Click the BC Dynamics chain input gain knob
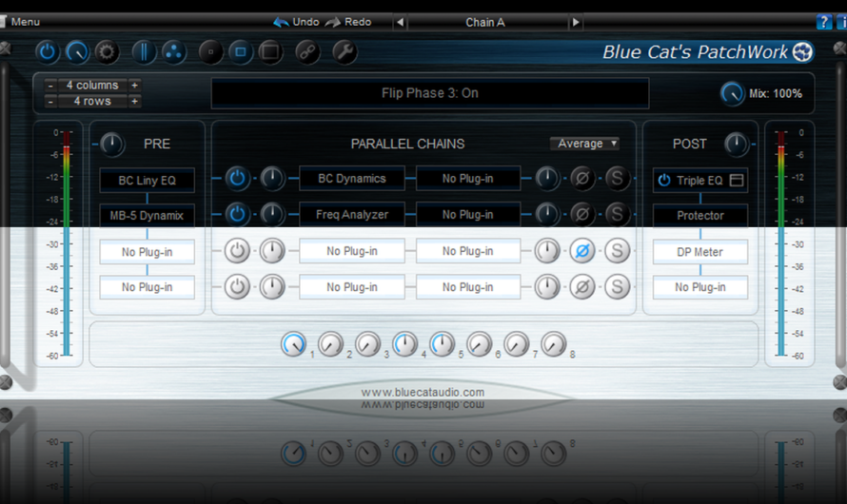The image size is (847, 504). pos(272,179)
